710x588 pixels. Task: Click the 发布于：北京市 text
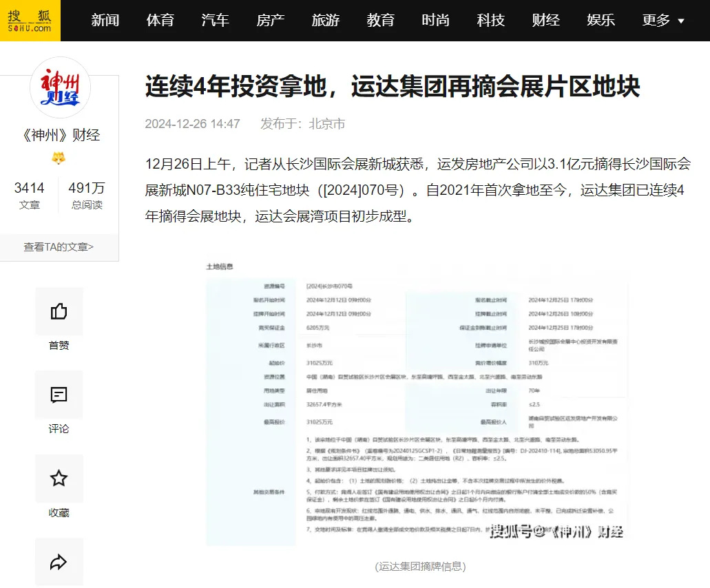click(302, 123)
